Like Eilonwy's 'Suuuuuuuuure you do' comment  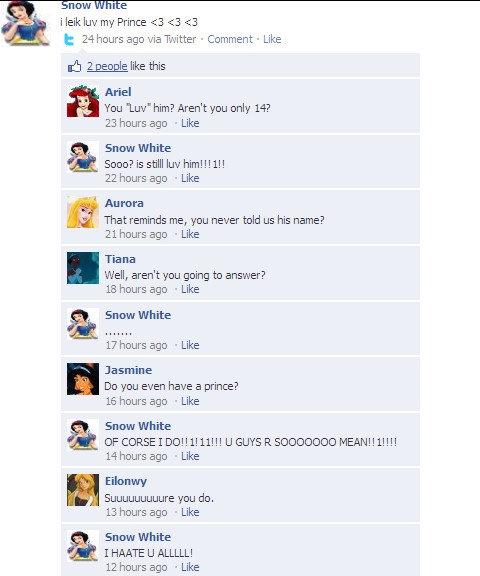[190, 512]
